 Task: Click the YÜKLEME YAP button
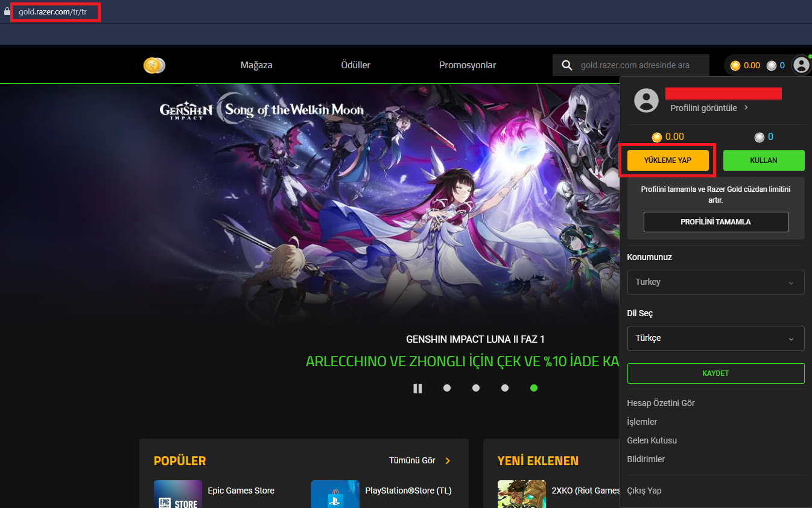pyautogui.click(x=668, y=160)
